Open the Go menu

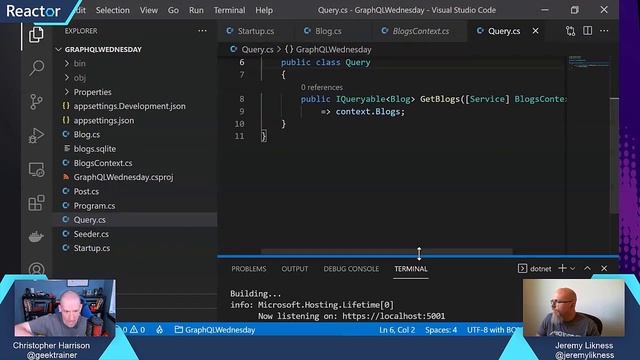(x=173, y=10)
